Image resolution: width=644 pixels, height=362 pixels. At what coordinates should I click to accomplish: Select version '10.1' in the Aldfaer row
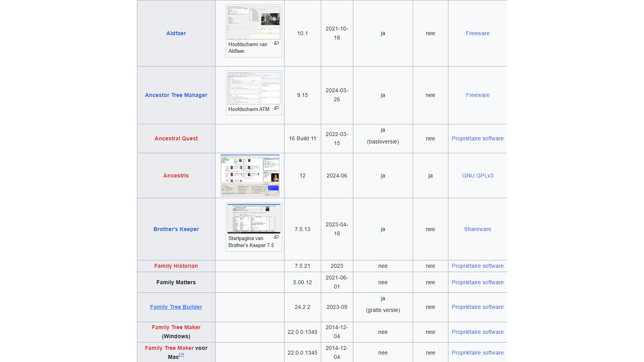click(302, 33)
